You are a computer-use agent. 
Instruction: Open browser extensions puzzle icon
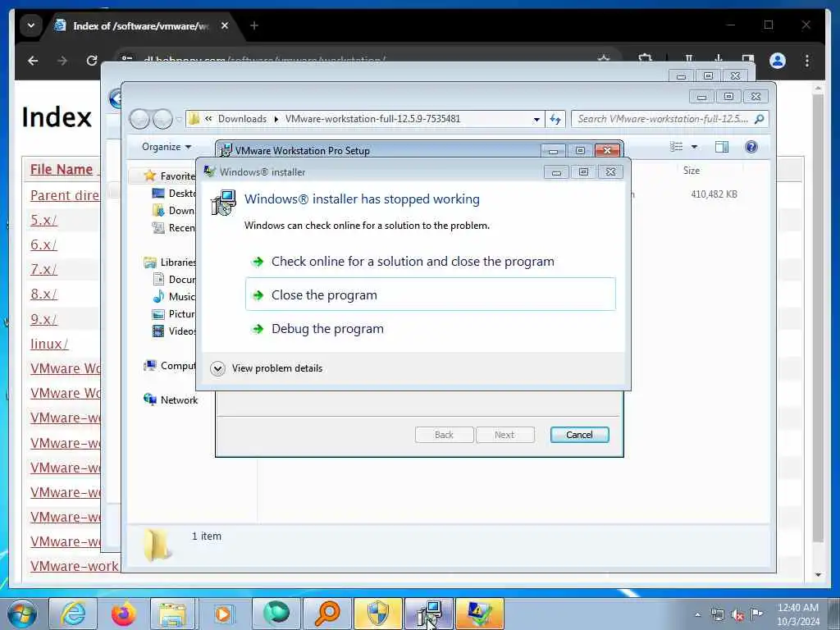[x=646, y=58]
